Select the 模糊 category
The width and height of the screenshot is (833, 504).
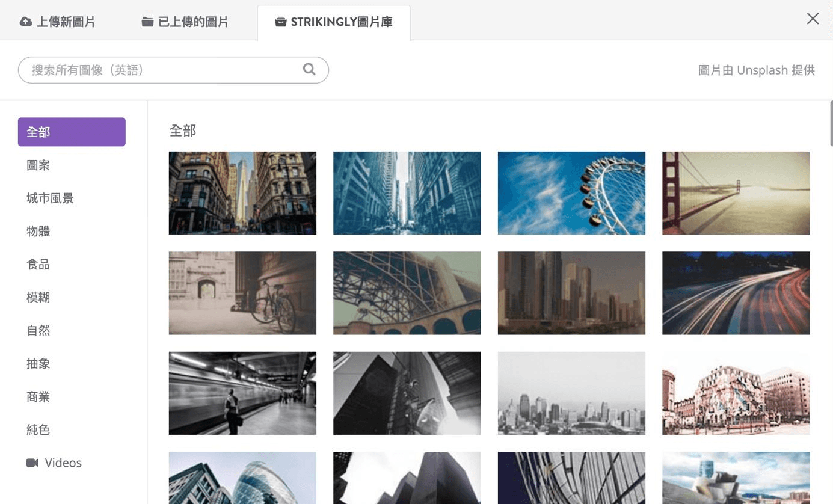pos(38,297)
